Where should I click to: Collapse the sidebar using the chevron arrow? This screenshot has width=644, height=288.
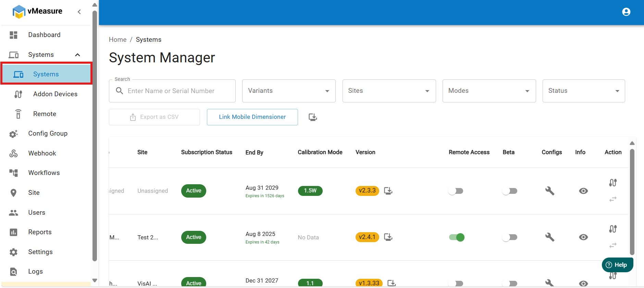(x=79, y=12)
